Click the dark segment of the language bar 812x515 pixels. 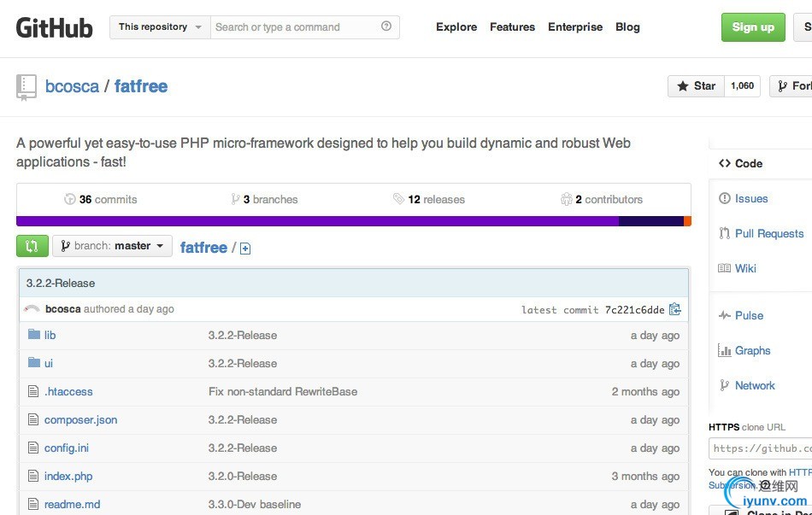click(x=651, y=221)
